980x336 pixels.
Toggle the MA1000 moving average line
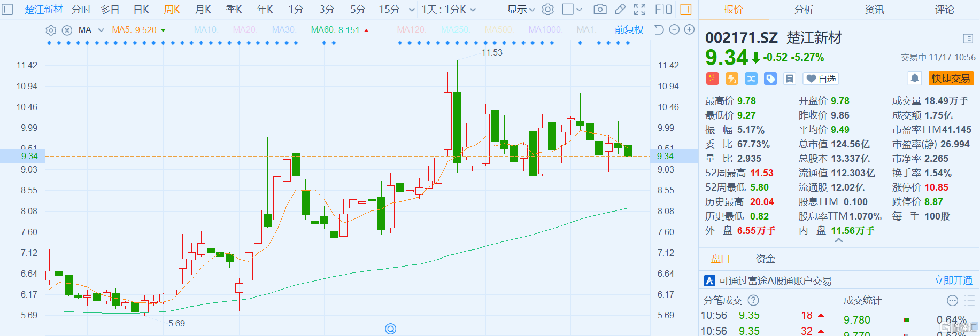pyautogui.click(x=545, y=30)
